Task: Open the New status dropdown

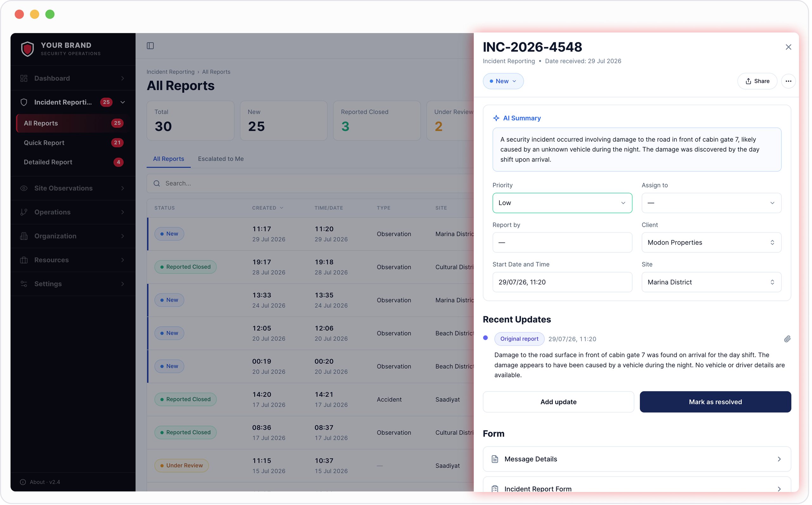Action: (503, 81)
